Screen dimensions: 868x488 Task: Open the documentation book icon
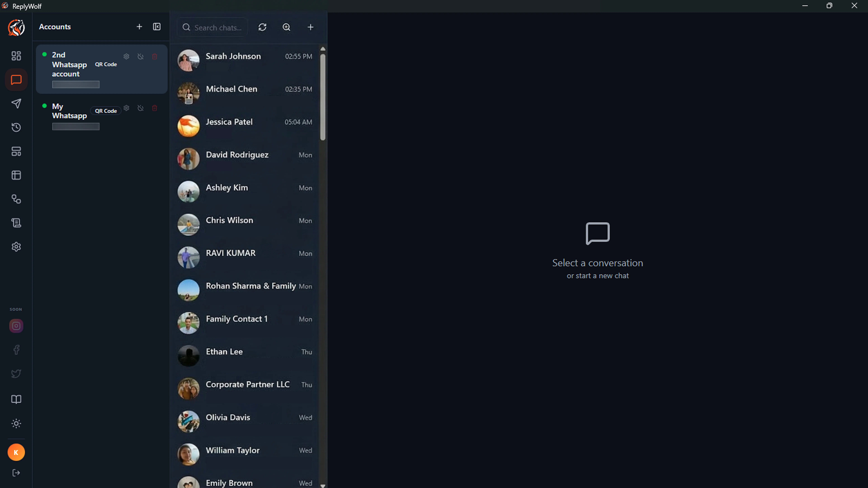click(16, 399)
